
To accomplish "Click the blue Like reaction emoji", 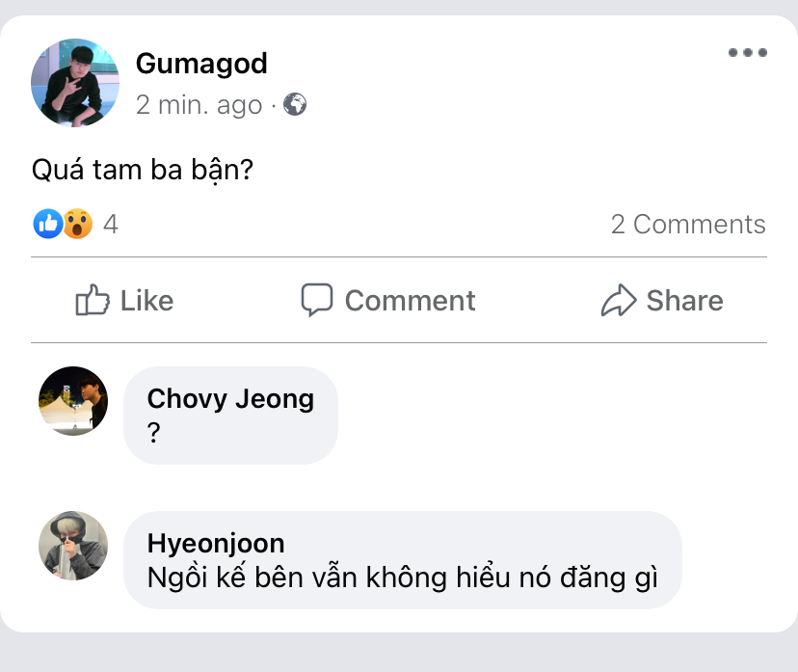I will pyautogui.click(x=47, y=225).
